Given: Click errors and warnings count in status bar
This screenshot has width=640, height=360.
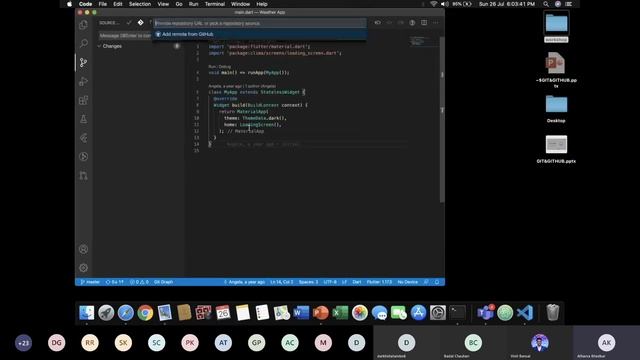Looking at the screenshot, I should (139, 282).
